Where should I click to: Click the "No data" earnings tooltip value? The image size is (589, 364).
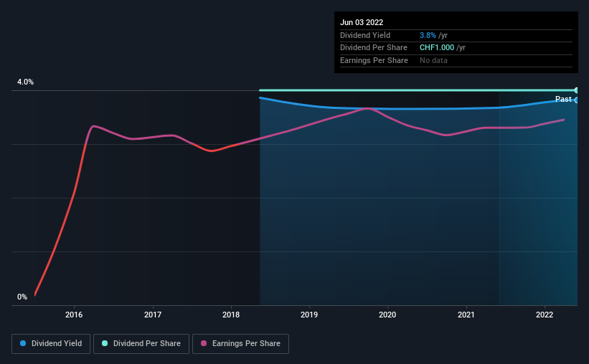(x=433, y=60)
